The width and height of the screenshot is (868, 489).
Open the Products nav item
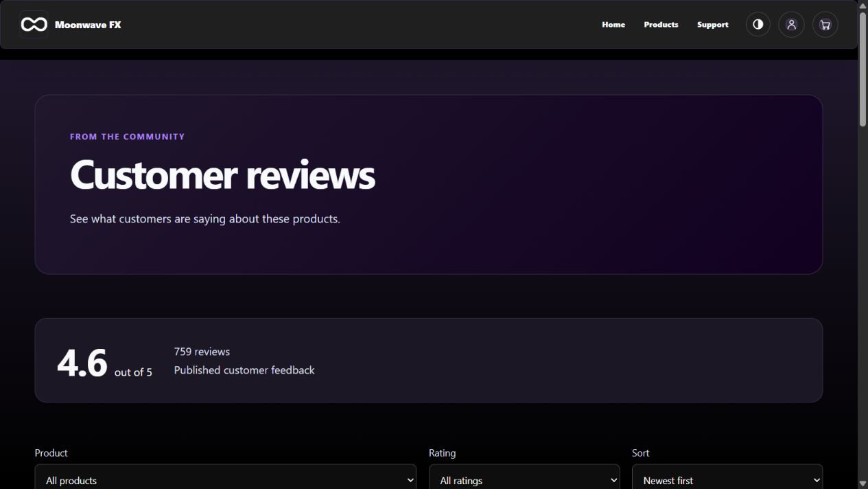tap(661, 25)
